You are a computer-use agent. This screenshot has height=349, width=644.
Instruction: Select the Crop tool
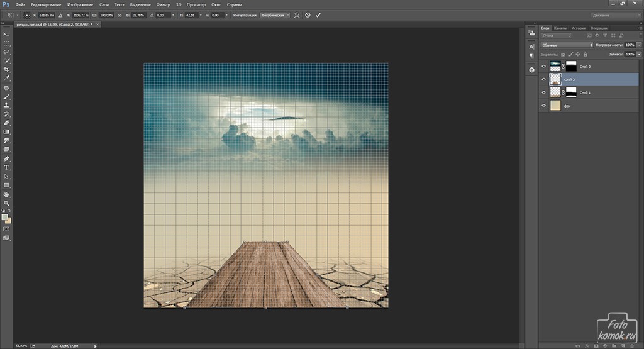click(x=7, y=69)
